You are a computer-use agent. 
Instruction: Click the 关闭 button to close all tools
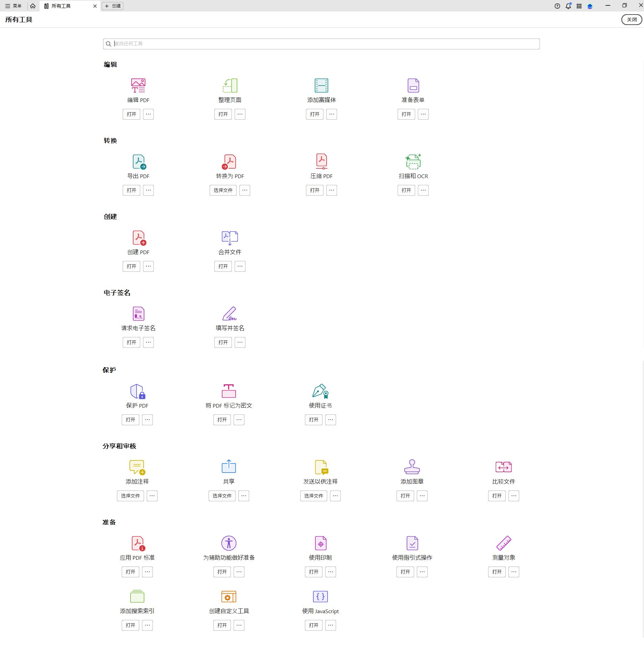(631, 19)
